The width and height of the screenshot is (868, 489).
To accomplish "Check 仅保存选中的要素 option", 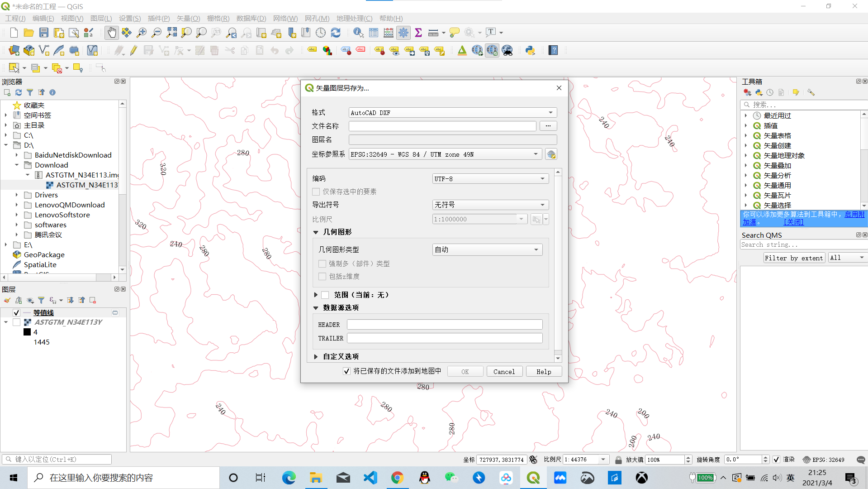I will (x=316, y=192).
